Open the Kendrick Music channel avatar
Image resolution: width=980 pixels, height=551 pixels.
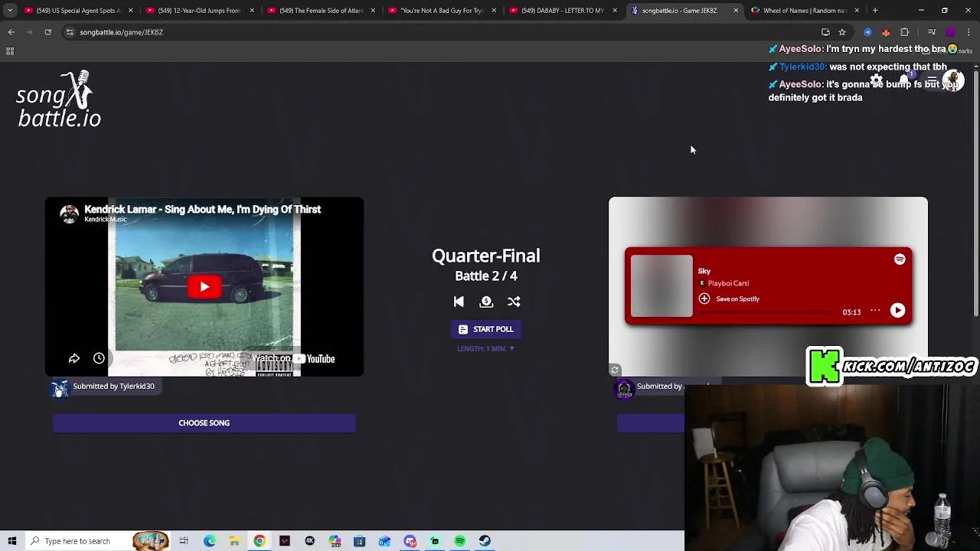(70, 214)
